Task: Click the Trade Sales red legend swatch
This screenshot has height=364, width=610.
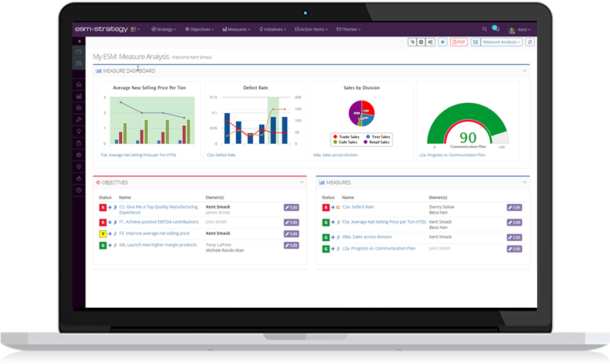Action: [335, 136]
